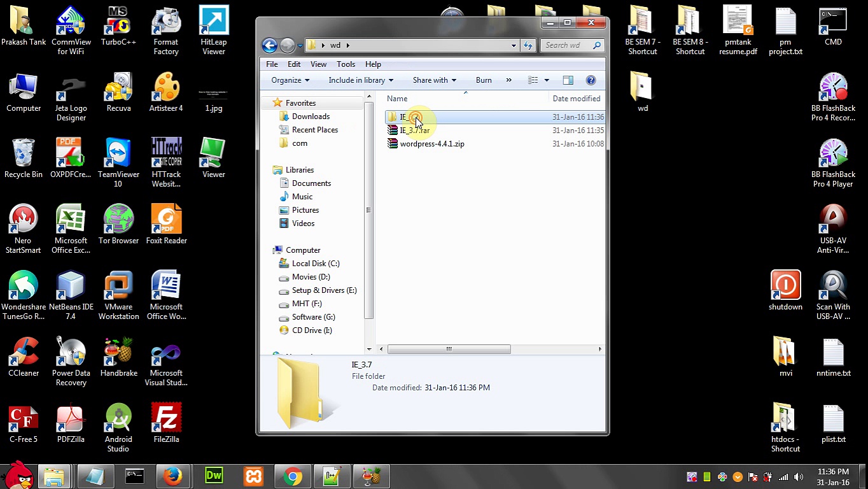Screen dimensions: 868x489
Task: Open the view options dropdown arrow
Action: pyautogui.click(x=546, y=80)
